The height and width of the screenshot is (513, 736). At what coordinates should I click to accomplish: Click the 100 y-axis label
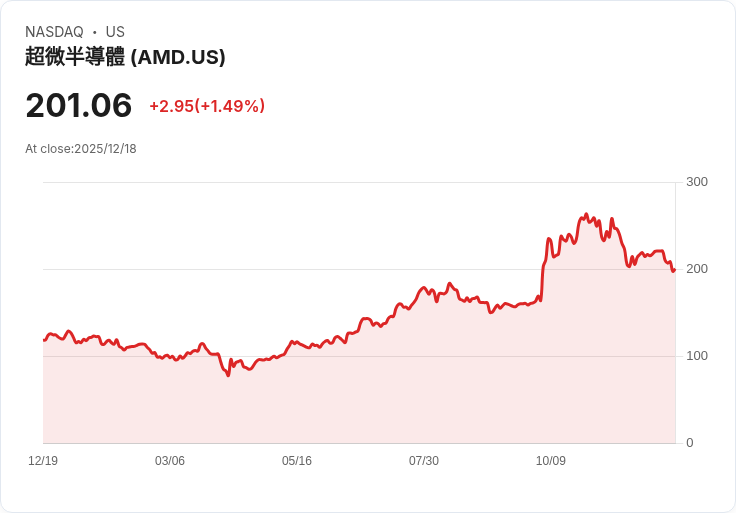tap(697, 356)
